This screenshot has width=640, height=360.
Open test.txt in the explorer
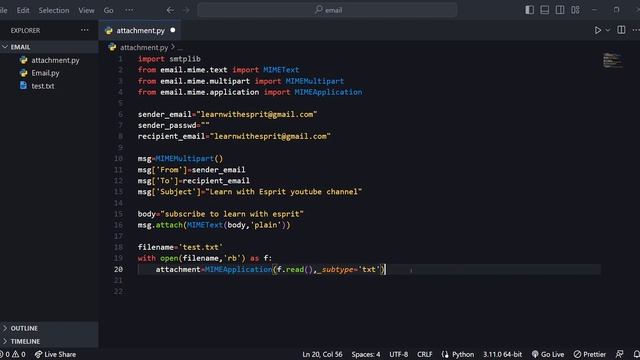[x=42, y=86]
